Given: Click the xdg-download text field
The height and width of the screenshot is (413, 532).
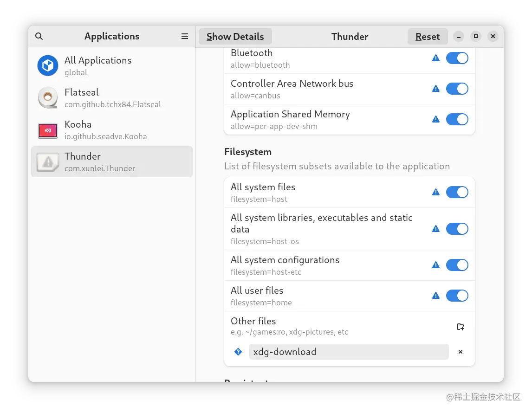Looking at the screenshot, I should tap(349, 352).
